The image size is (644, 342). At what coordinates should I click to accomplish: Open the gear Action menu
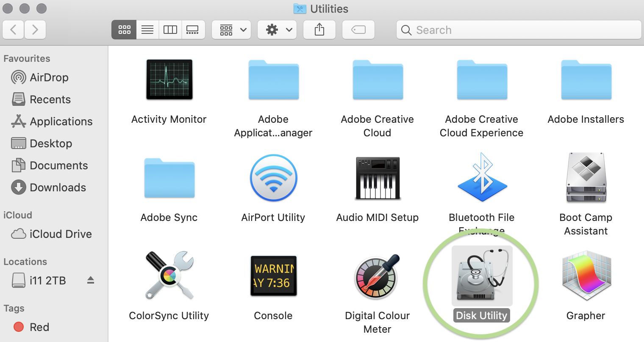tap(277, 30)
